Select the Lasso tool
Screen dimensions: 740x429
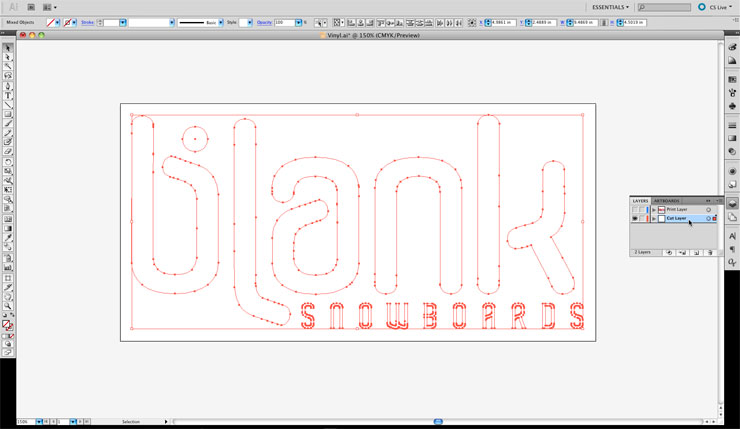click(8, 76)
